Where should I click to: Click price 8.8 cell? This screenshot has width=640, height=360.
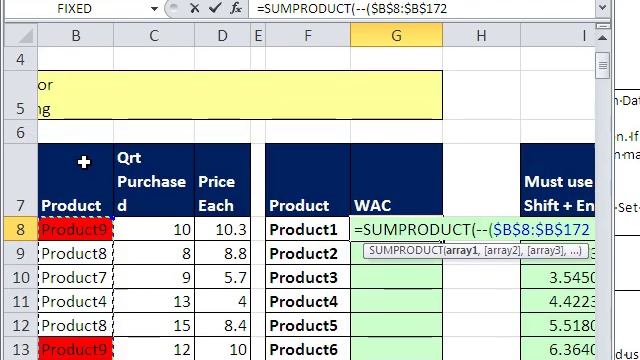click(222, 253)
